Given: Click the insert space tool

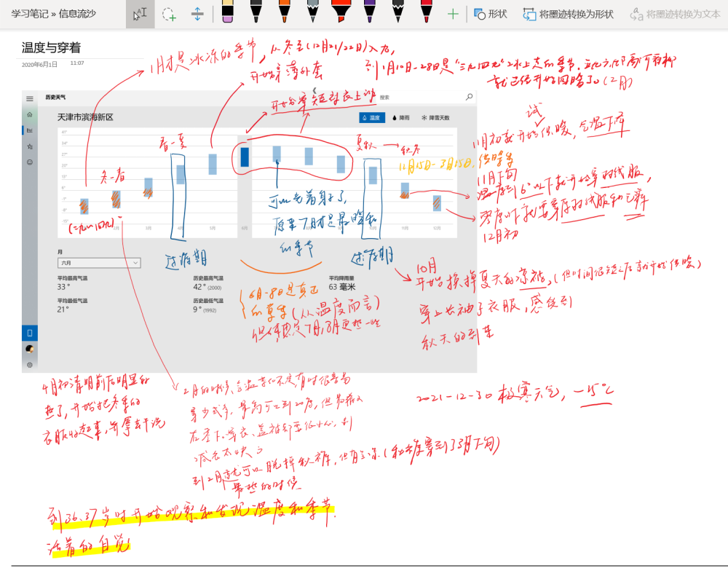Looking at the screenshot, I should [x=197, y=14].
